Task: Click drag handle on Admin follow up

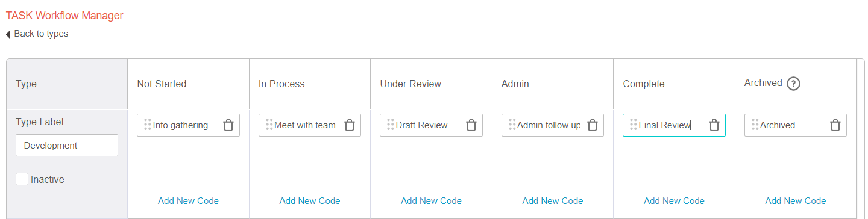Action: click(512, 125)
